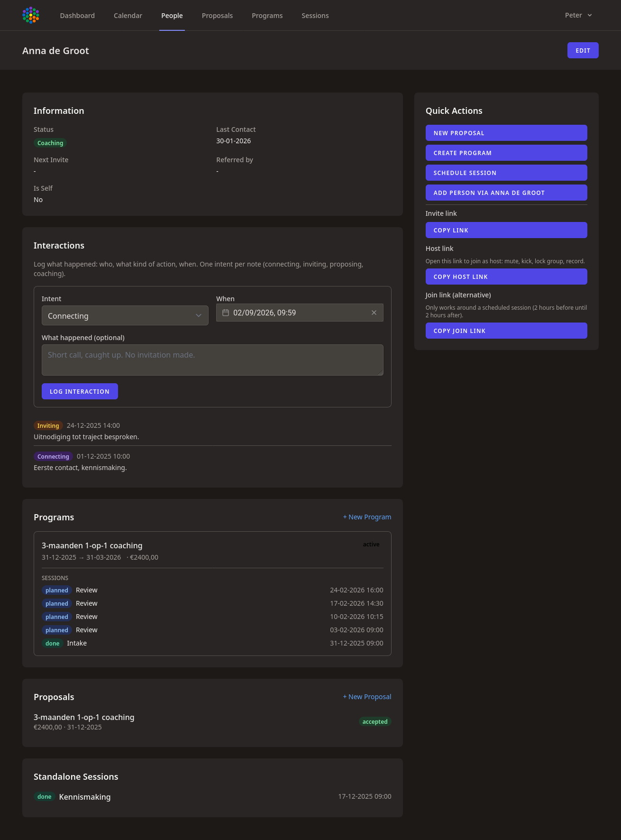This screenshot has width=621, height=840.
Task: Focus the What happened text area
Action: pyautogui.click(x=212, y=360)
